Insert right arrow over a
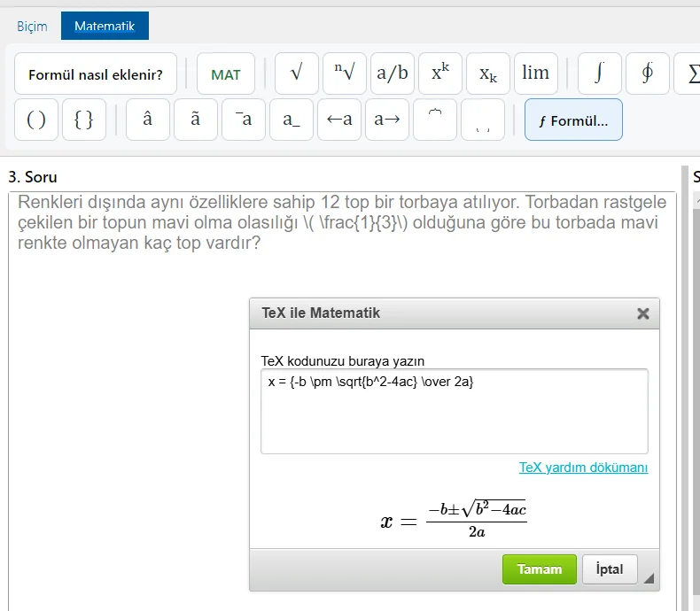Image resolution: width=700 pixels, height=611 pixels. (x=386, y=120)
